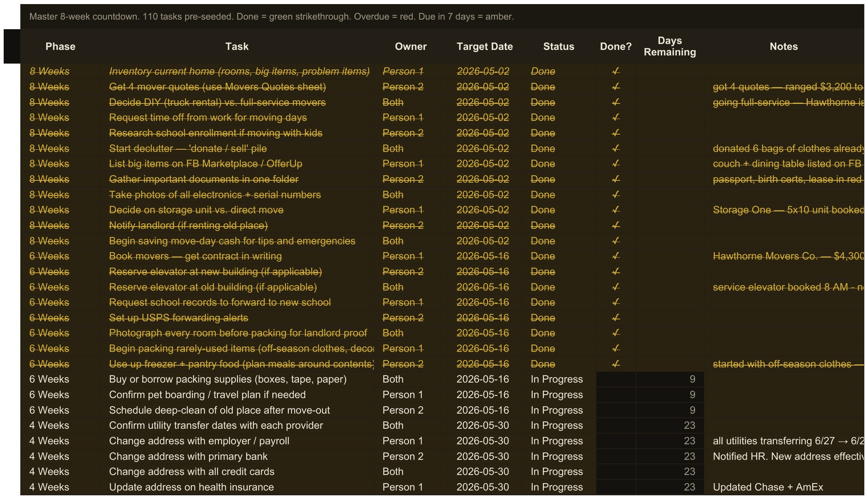This screenshot has width=868, height=499.
Task: Click note 'going full-service — Hawthorne'
Action: coord(789,102)
